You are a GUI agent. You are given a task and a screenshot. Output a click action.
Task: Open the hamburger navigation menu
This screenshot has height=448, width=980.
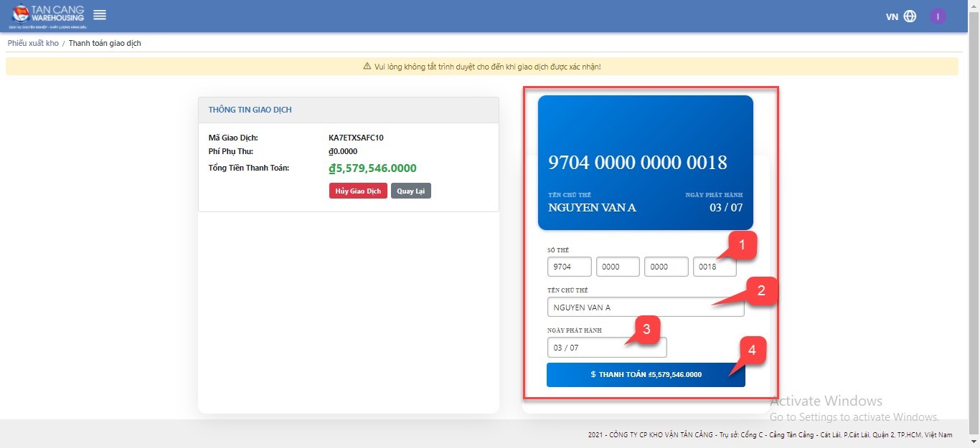pos(100,15)
